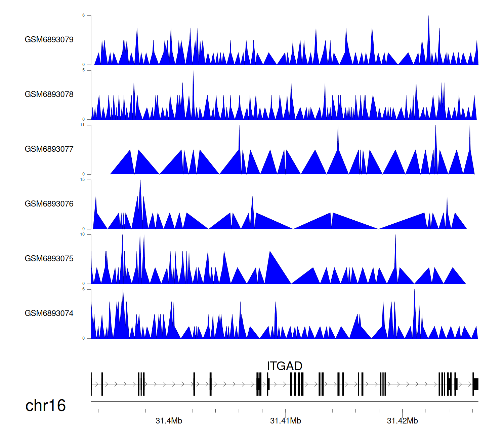
Task: Select the 31.42Mb position label
Action: [x=402, y=421]
